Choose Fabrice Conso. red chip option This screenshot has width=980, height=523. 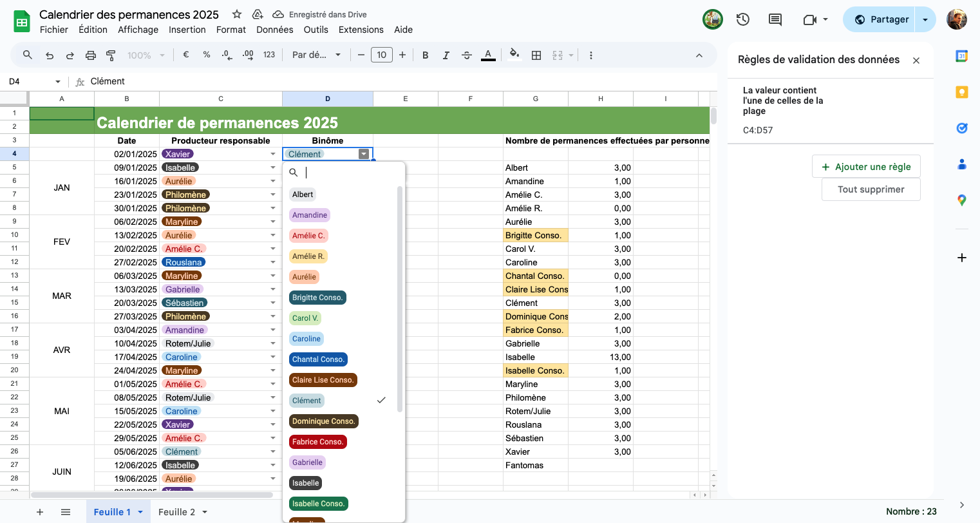tap(318, 442)
